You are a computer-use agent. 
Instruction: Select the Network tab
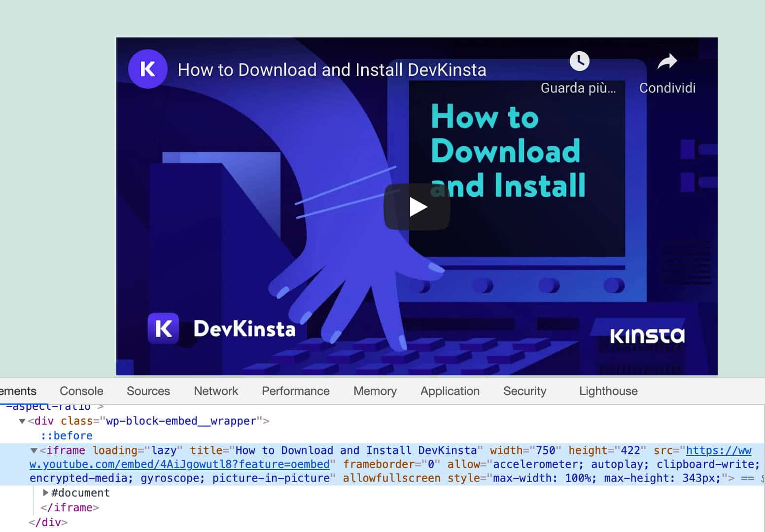pyautogui.click(x=216, y=391)
